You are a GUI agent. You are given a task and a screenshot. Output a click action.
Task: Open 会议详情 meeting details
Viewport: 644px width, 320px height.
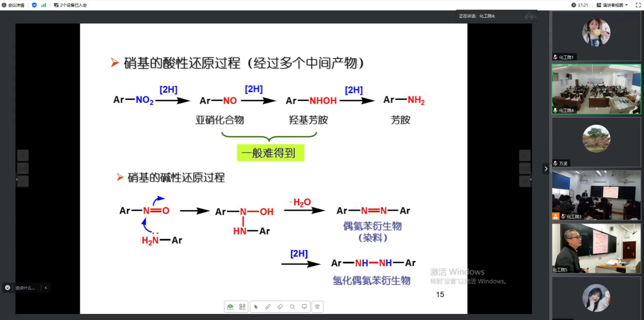[13, 5]
